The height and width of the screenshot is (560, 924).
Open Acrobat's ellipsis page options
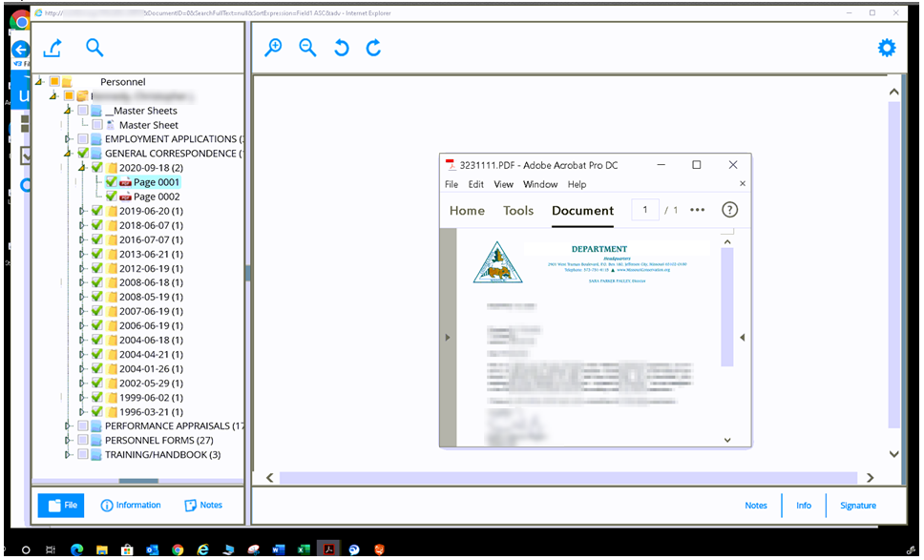[700, 210]
